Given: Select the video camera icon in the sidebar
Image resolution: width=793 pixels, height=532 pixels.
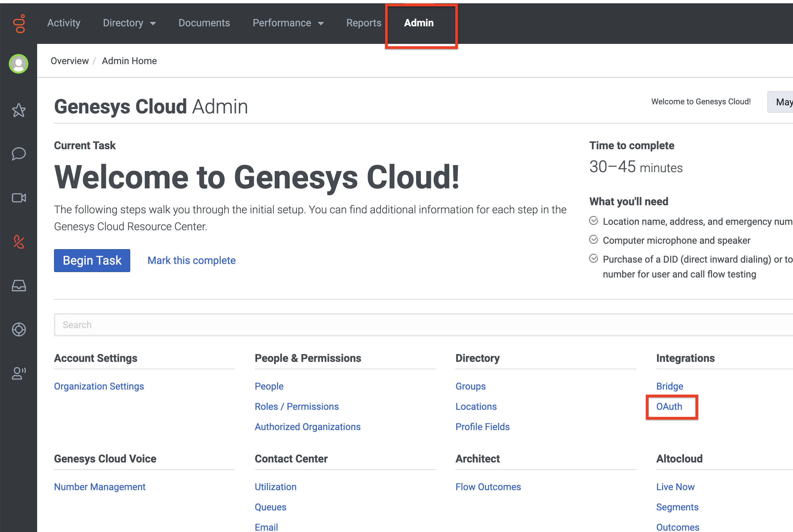Looking at the screenshot, I should (18, 198).
